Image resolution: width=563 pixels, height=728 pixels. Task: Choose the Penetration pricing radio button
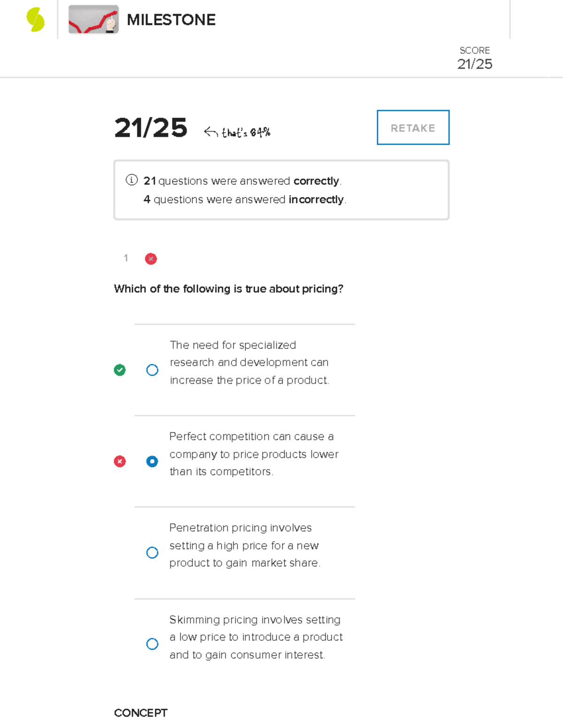152,553
